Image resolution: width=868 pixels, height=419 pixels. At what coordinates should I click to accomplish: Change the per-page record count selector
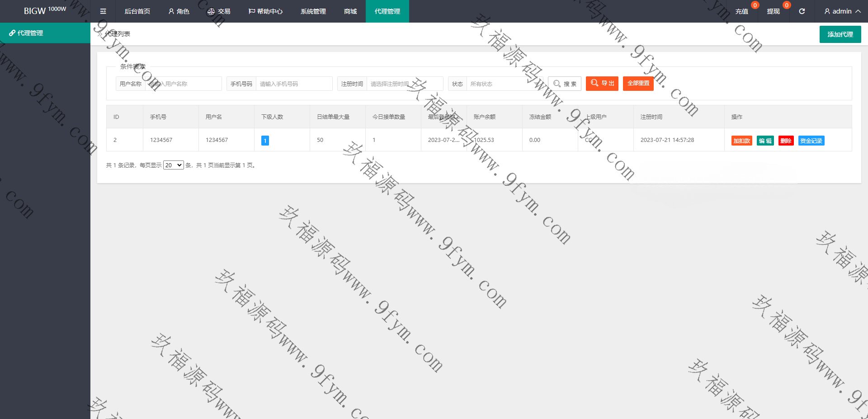[173, 165]
